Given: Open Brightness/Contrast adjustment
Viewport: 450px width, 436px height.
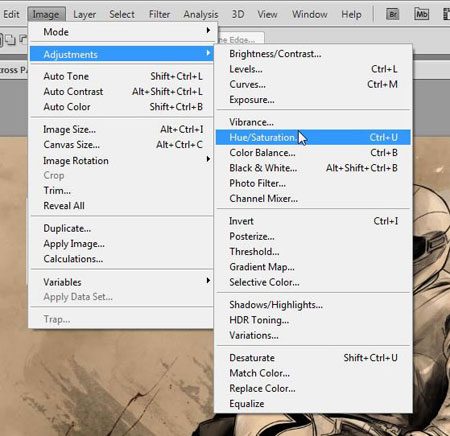Looking at the screenshot, I should point(313,54).
